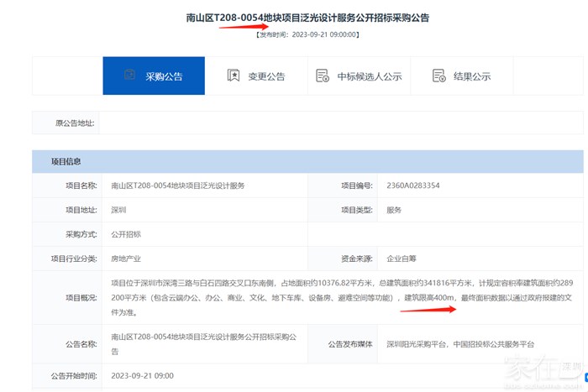Viewport: 588px width, 392px height.
Task: Select the 采购公告 tab label
Action: [164, 76]
